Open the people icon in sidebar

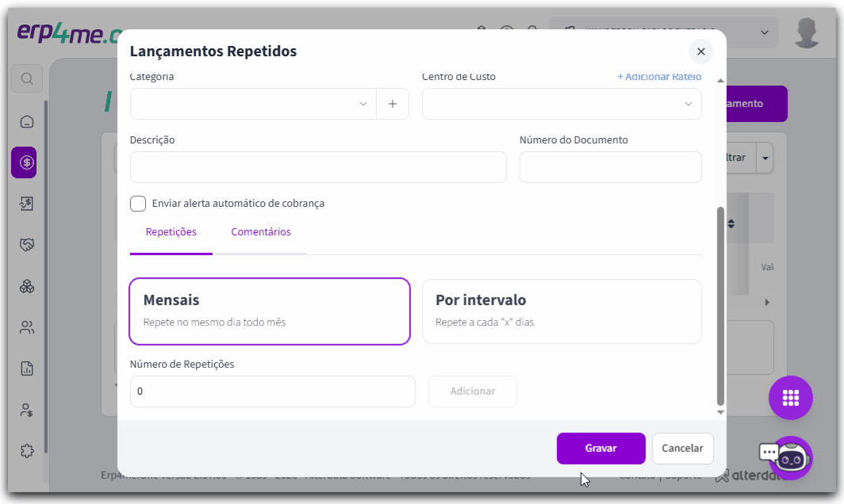tap(27, 327)
